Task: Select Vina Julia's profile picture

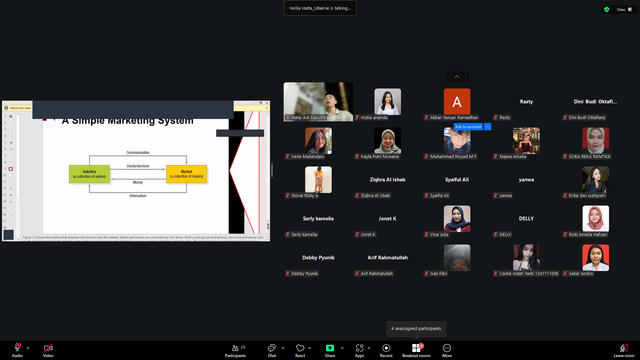Action: pyautogui.click(x=457, y=219)
